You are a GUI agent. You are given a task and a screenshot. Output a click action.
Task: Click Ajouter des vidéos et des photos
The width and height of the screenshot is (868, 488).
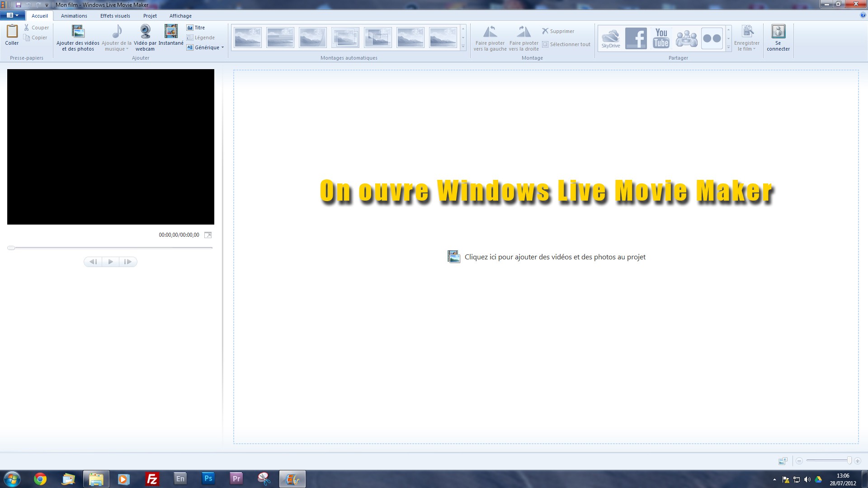point(78,38)
